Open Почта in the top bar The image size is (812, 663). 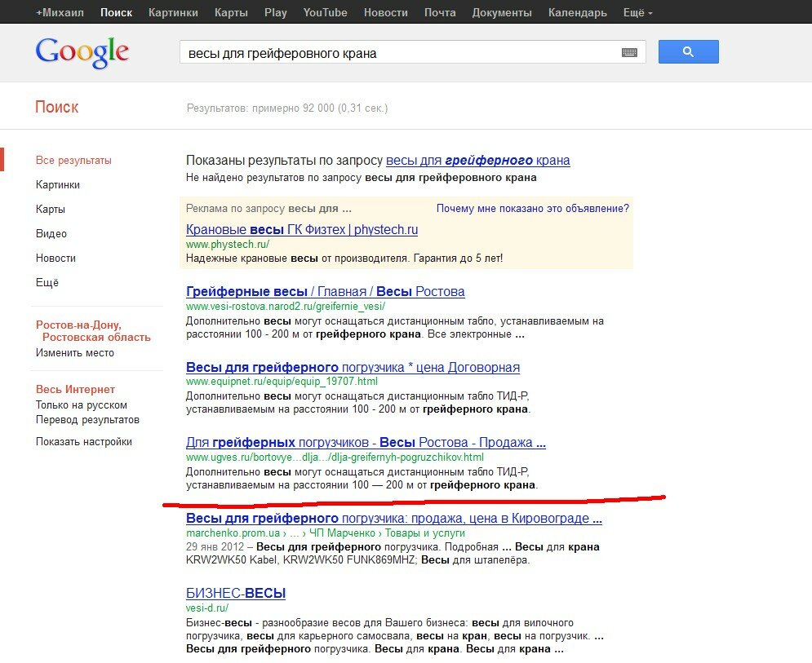pos(440,12)
